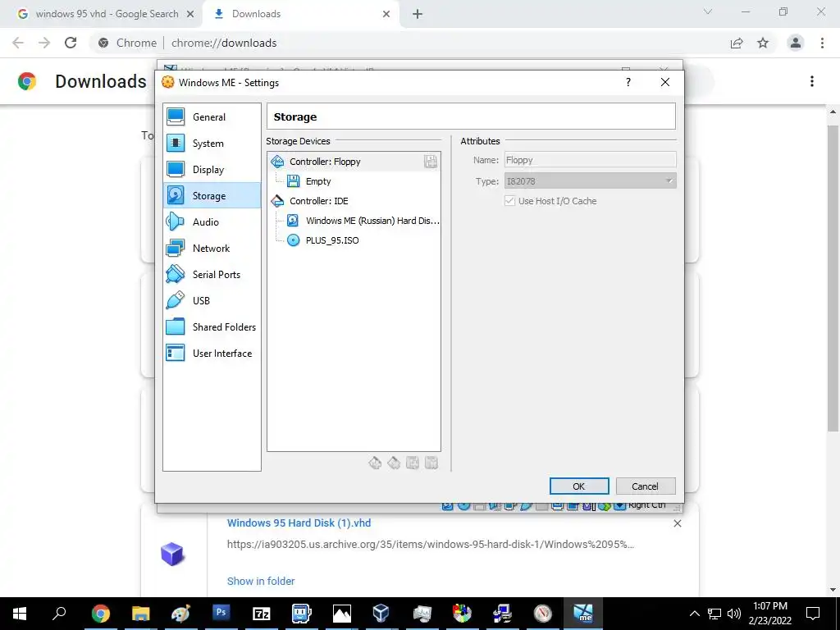Toggle the Use Host I/O Cache checkbox

click(x=509, y=201)
